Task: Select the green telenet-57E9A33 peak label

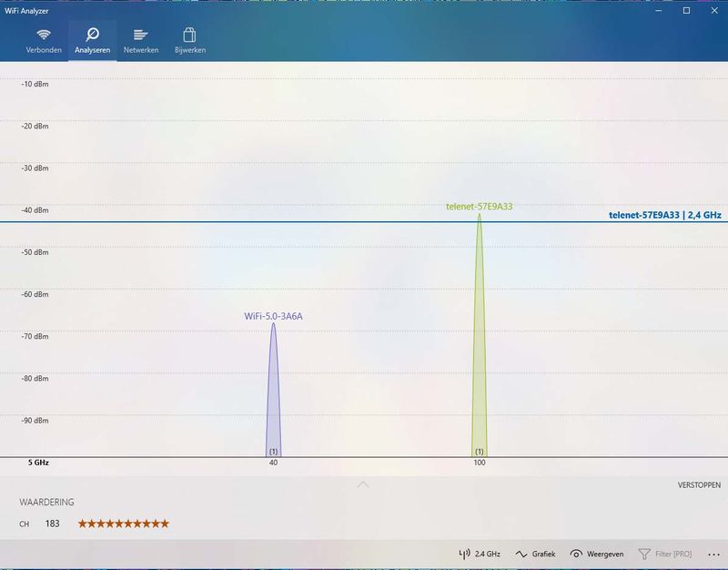Action: 479,206
